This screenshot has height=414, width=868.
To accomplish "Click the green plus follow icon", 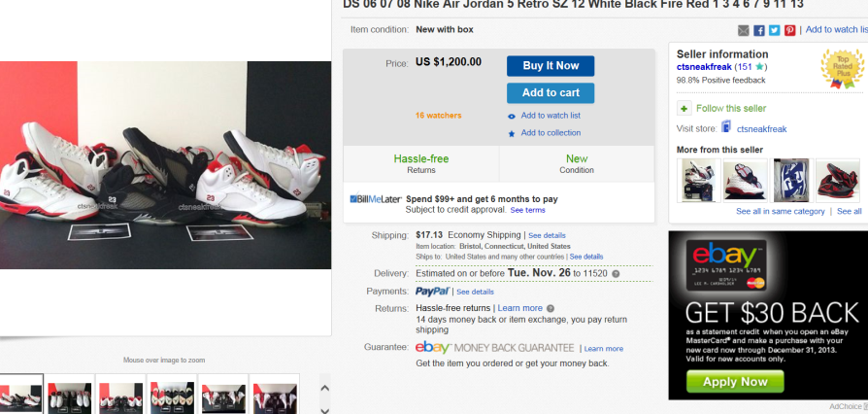I will (x=684, y=108).
